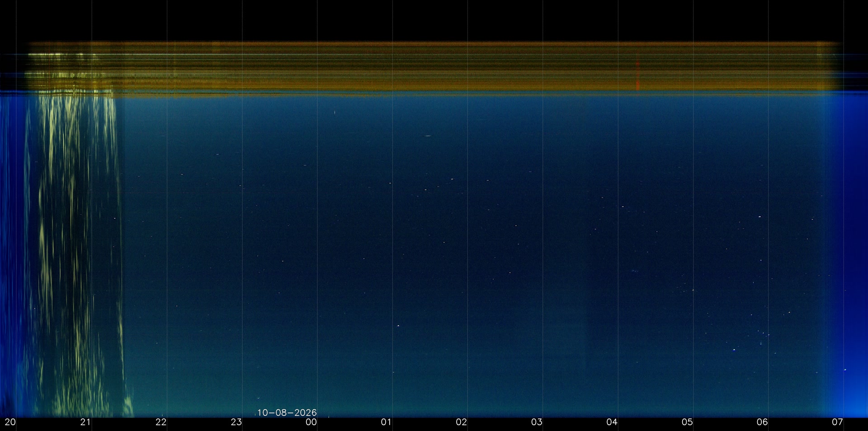Click the 07 hour label
This screenshot has height=431, width=868.
(837, 422)
